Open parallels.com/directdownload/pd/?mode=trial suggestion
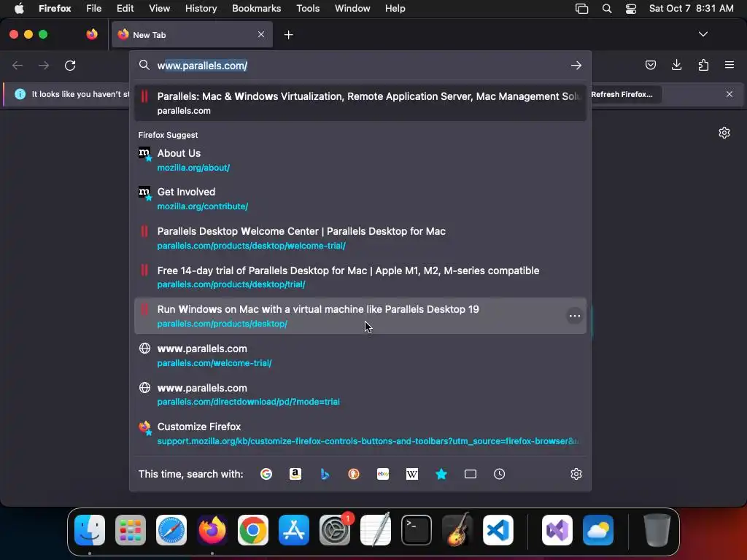747x560 pixels. (360, 394)
